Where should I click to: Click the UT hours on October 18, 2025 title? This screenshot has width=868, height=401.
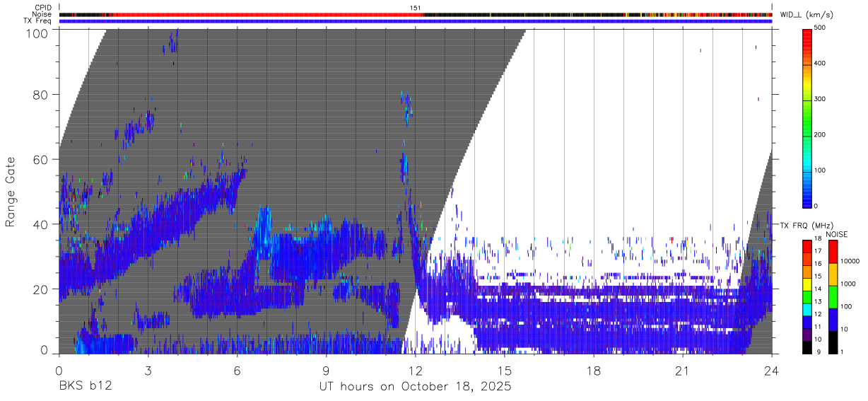click(x=416, y=387)
